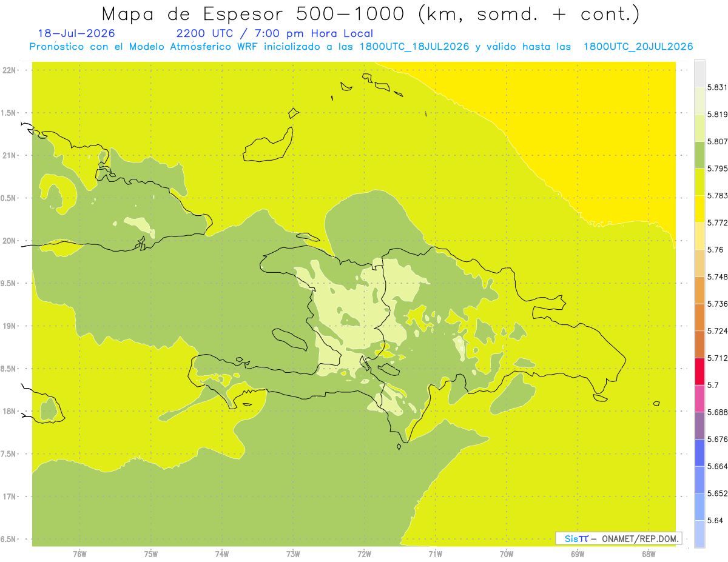Click the legend value "5.688"

click(717, 412)
